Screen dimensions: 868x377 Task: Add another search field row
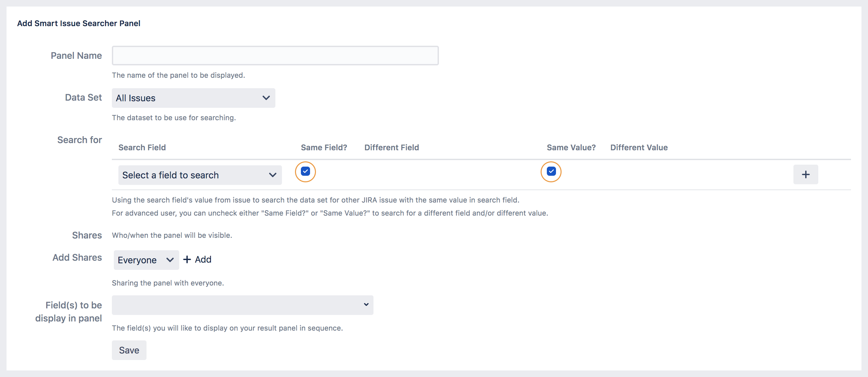pos(806,174)
